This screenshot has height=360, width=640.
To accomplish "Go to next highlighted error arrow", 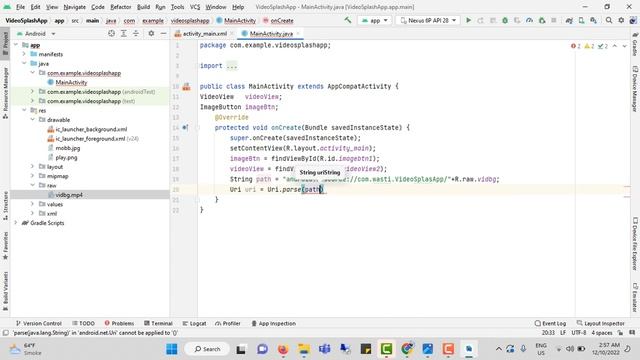I will [x=624, y=46].
